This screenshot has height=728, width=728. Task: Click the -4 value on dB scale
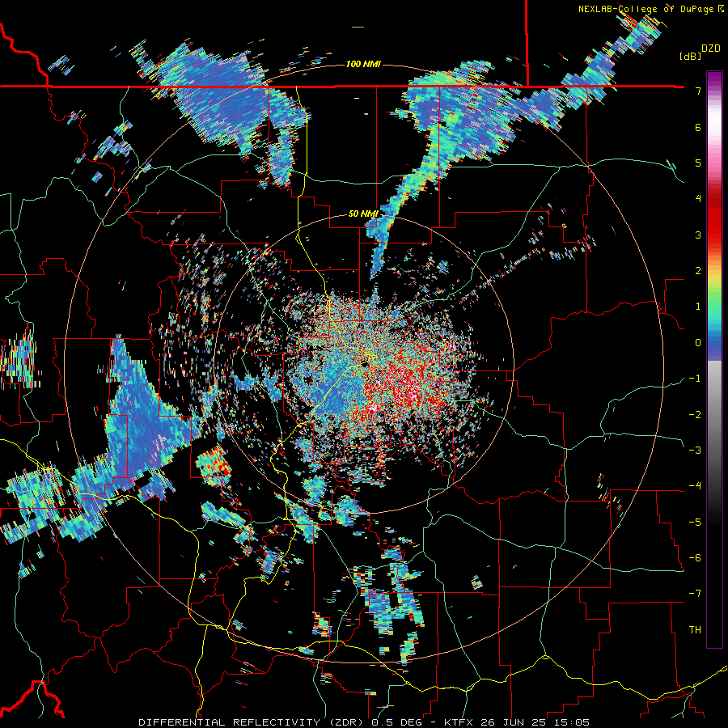pos(695,485)
